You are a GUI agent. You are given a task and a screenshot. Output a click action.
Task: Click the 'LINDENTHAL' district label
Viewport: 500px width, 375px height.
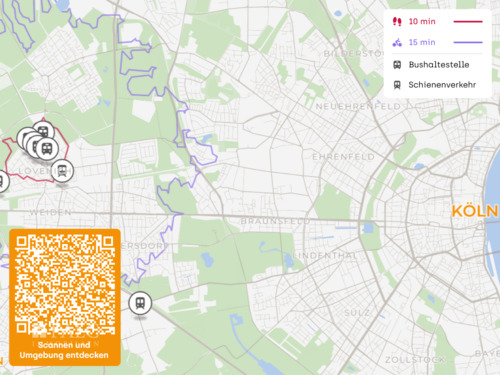coord(325,256)
